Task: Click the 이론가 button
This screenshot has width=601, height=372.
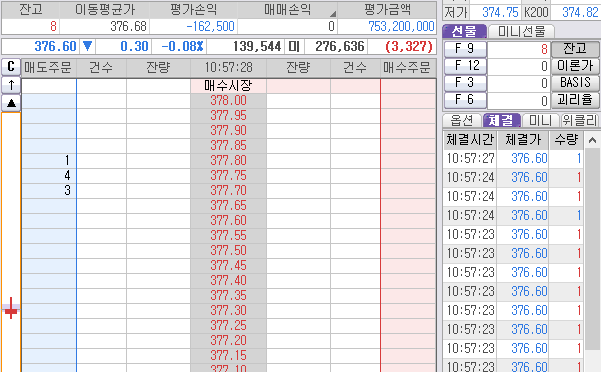Action: (575, 66)
